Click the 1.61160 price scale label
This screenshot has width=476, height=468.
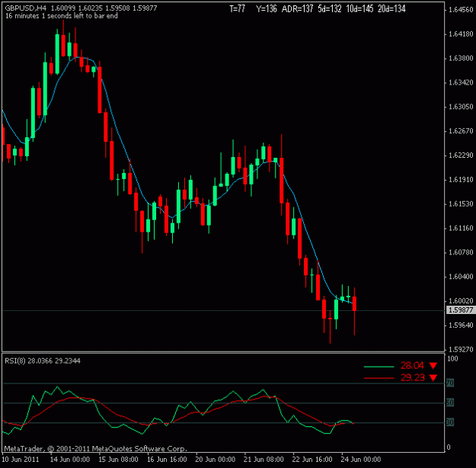point(461,228)
